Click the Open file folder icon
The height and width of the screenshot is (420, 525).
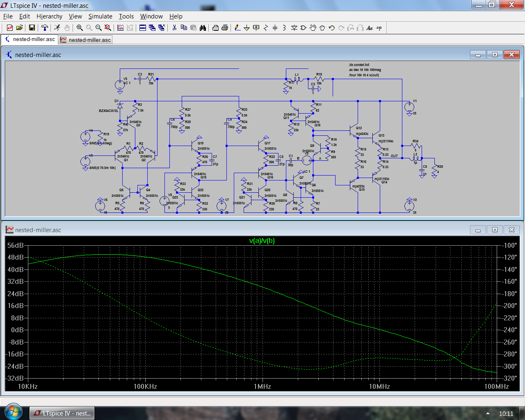[19, 28]
